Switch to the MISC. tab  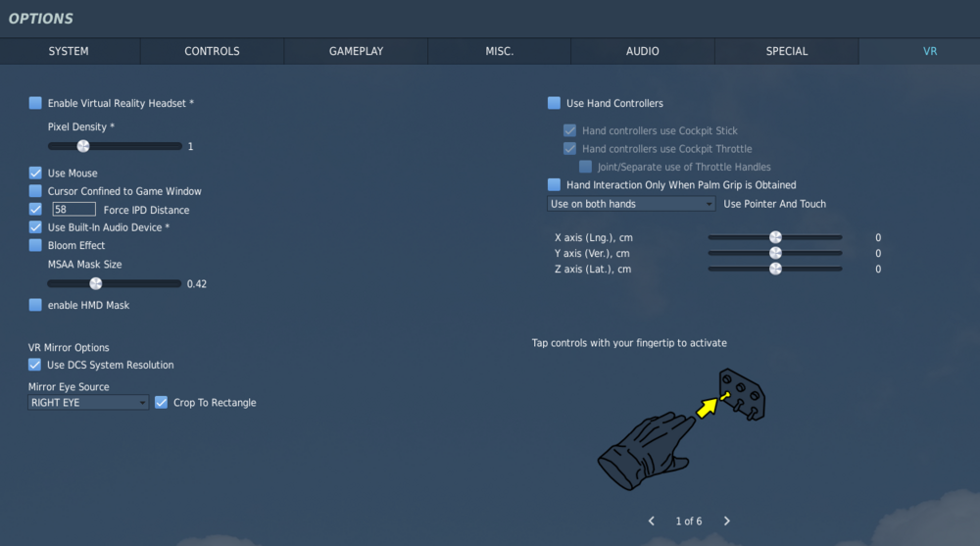[x=500, y=51]
